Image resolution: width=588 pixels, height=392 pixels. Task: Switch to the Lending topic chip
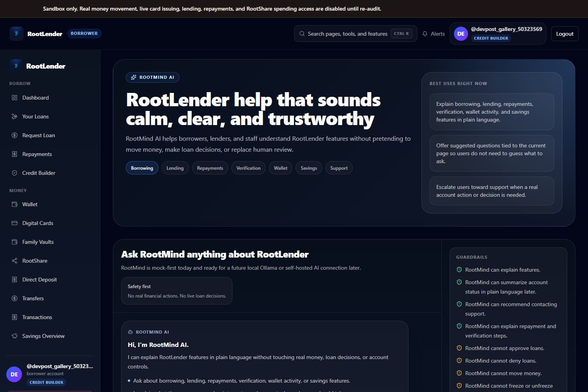(x=175, y=168)
